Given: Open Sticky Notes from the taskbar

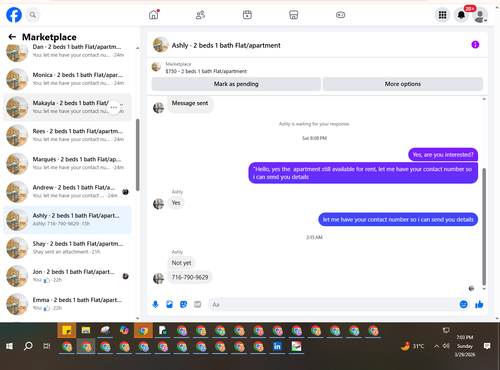Looking at the screenshot, I should pos(67,330).
